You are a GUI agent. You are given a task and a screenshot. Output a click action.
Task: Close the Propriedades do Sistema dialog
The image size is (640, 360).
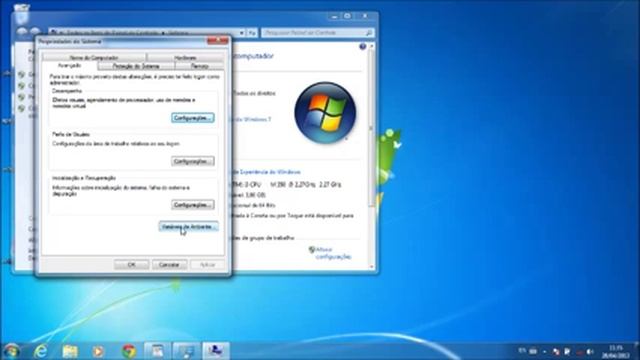(218, 41)
